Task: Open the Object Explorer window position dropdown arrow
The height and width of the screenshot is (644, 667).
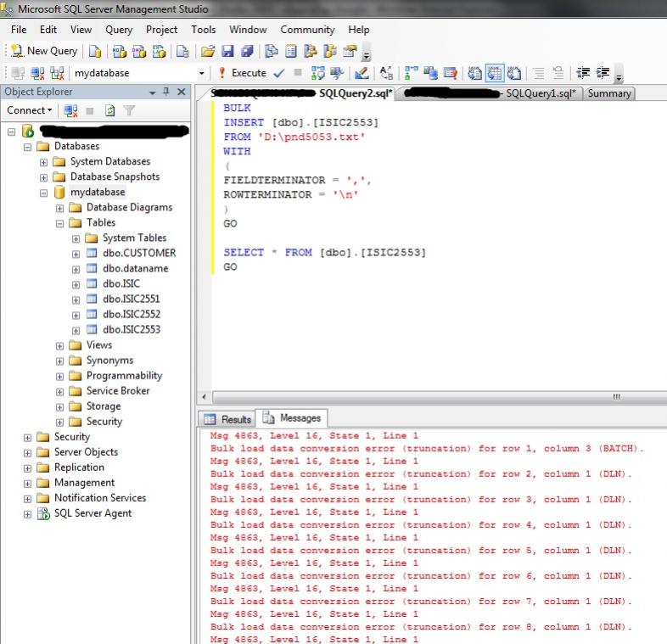Action: (x=152, y=92)
